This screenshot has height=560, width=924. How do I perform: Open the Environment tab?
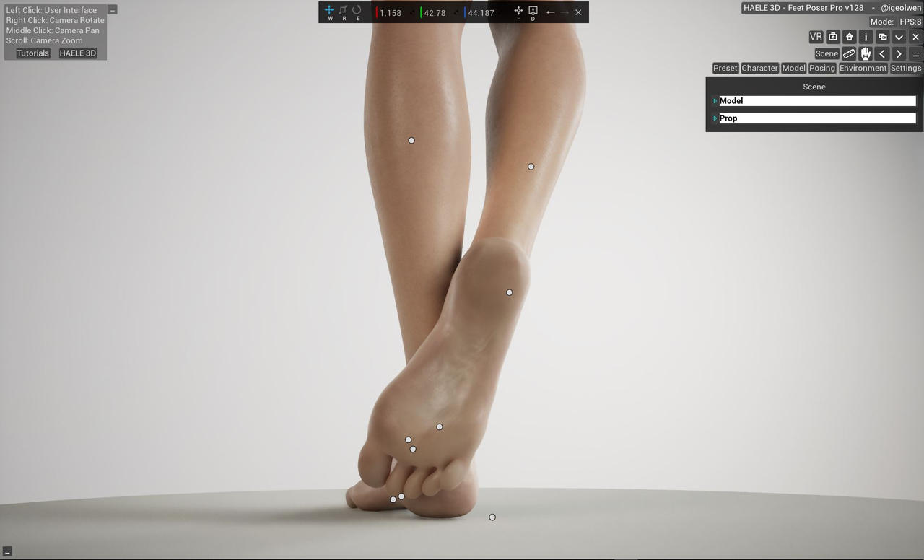pos(863,68)
